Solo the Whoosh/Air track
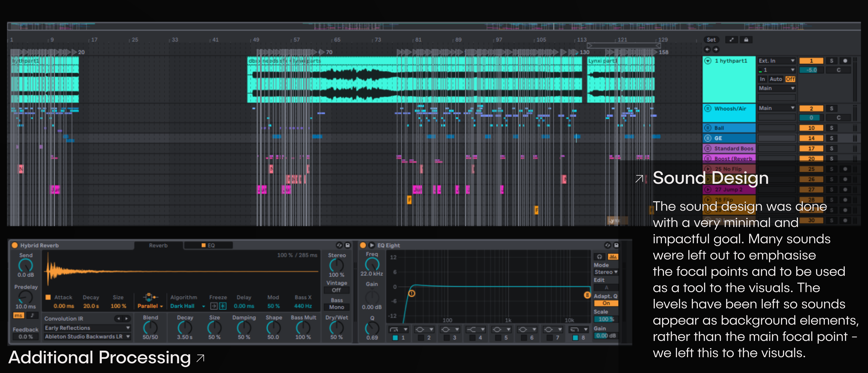The width and height of the screenshot is (868, 373). click(x=831, y=109)
